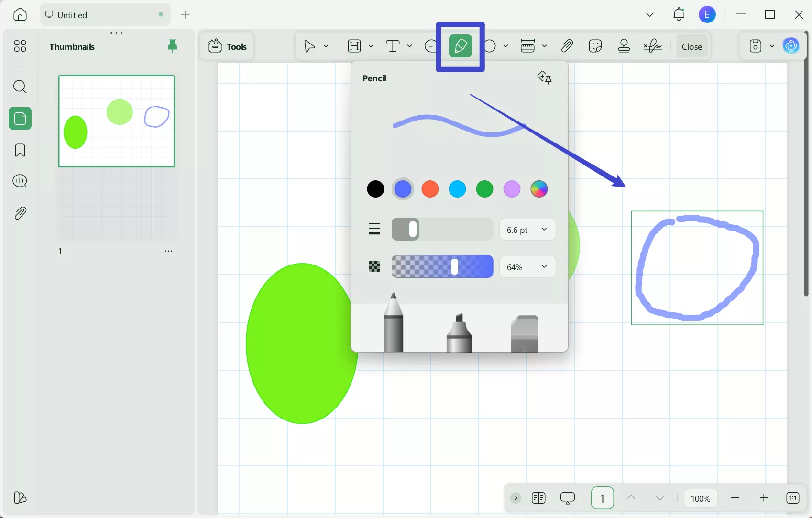Open the 6.6 pt thickness dropdown

(527, 230)
